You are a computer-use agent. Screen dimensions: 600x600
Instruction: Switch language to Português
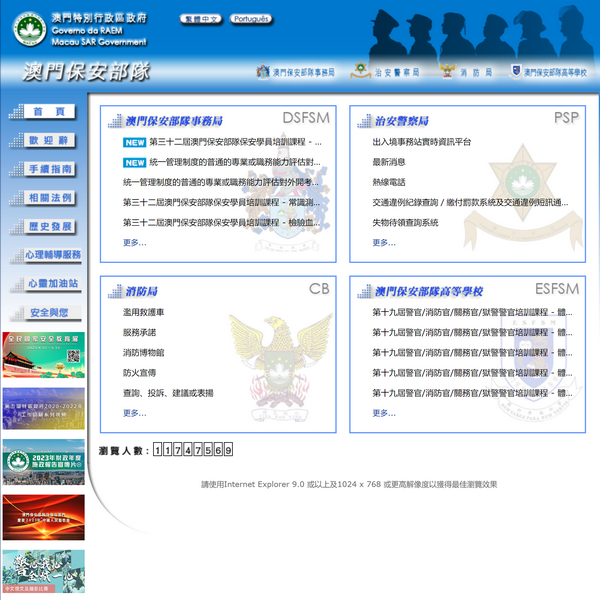[250, 19]
